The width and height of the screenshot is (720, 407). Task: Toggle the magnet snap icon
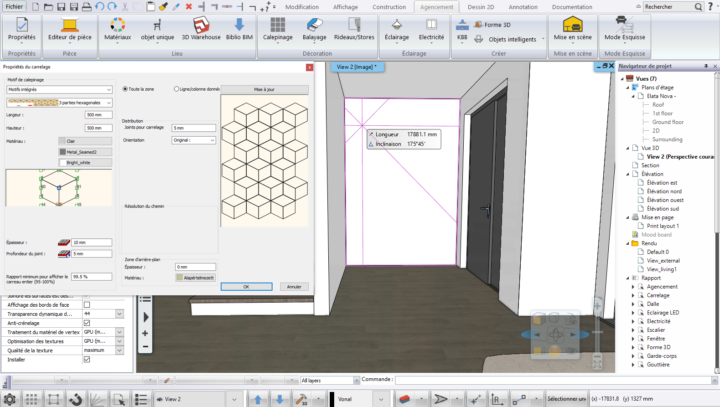coord(75,399)
